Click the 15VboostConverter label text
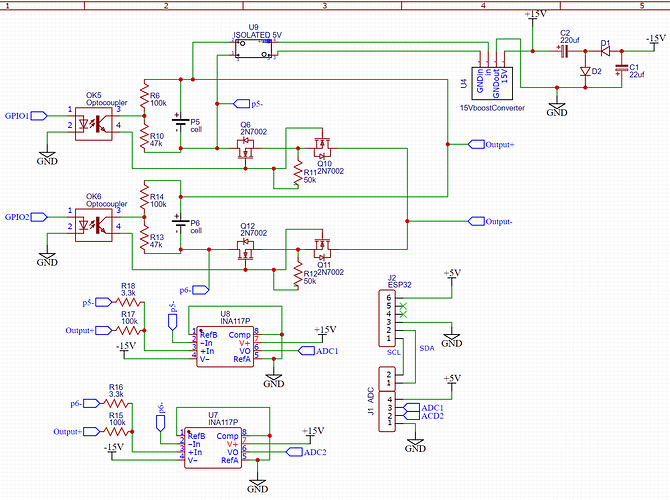 tap(492, 108)
